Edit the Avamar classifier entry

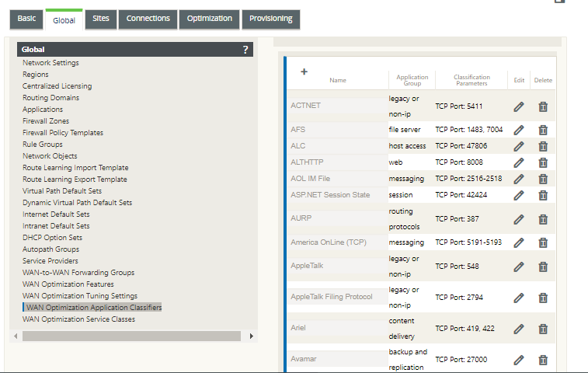tap(519, 361)
